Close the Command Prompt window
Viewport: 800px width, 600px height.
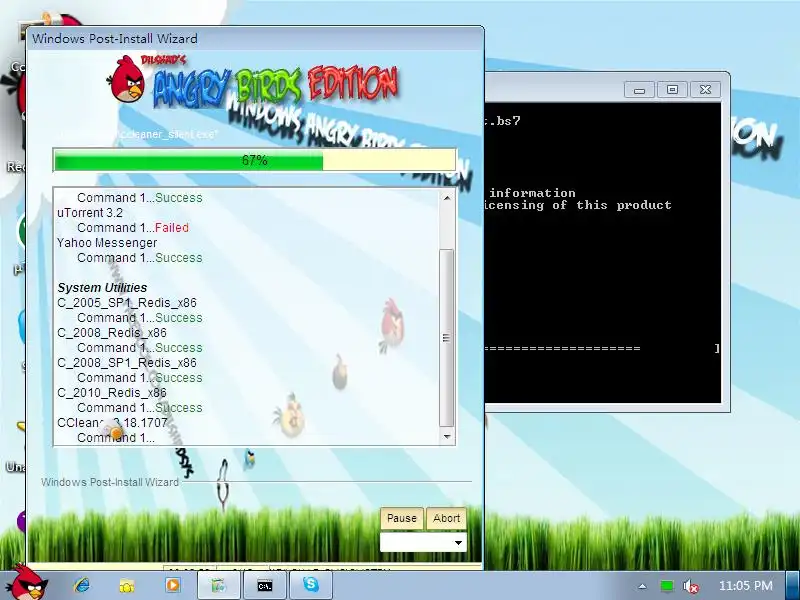pos(705,90)
